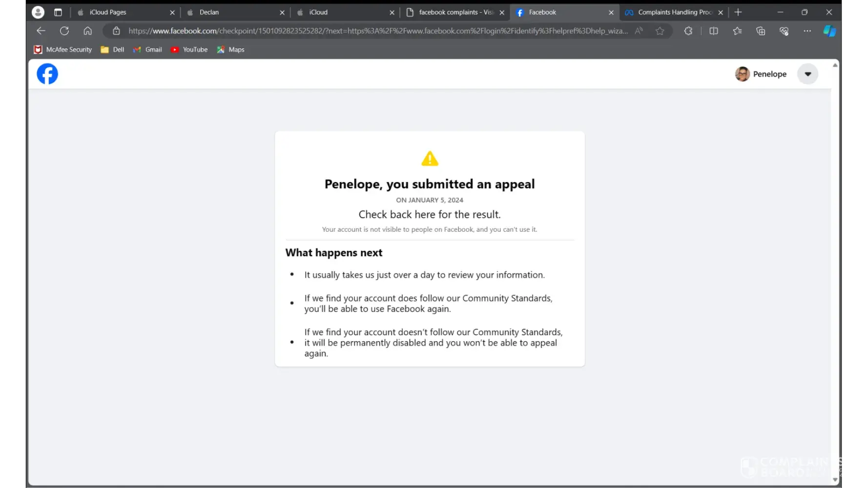
Task: Open the Favorites list icon
Action: tap(737, 31)
